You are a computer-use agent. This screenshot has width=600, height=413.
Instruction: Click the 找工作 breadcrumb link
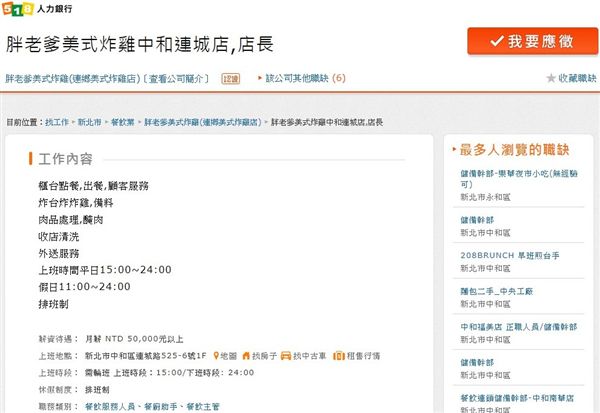(57, 122)
